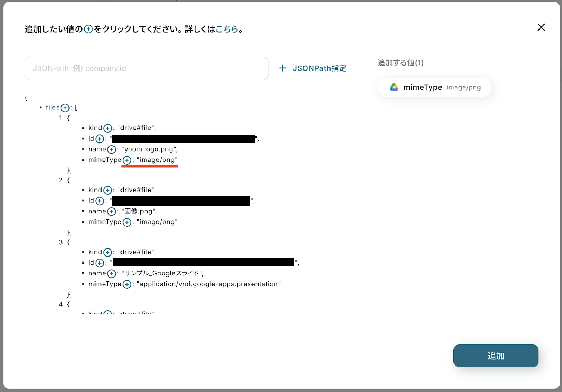The width and height of the screenshot is (562, 392).
Task: Add kind value of second file
Action: pos(107,190)
